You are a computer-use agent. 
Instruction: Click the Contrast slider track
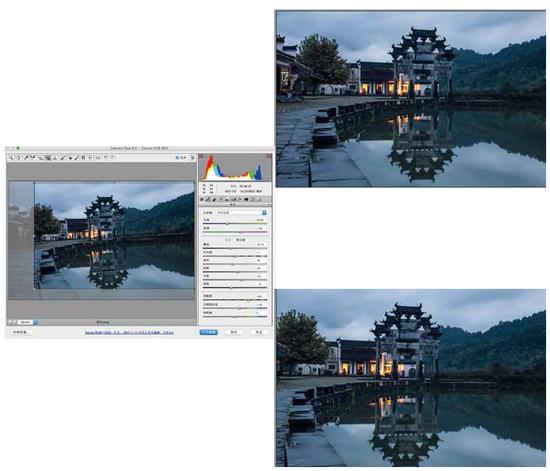[235, 256]
